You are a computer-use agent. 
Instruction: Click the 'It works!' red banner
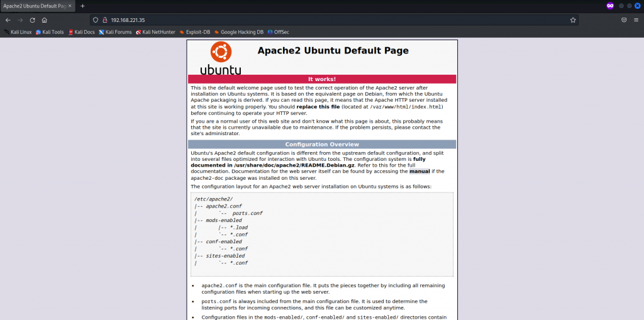tap(322, 79)
